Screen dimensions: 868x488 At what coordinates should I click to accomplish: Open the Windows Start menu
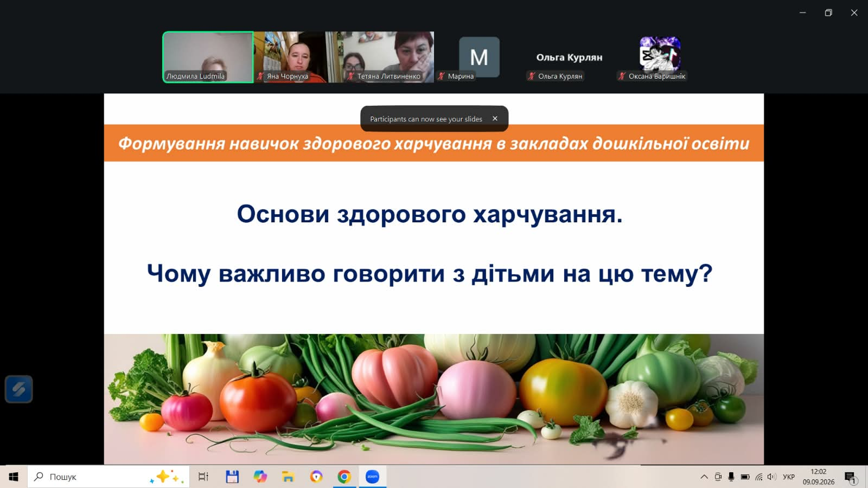click(x=14, y=477)
